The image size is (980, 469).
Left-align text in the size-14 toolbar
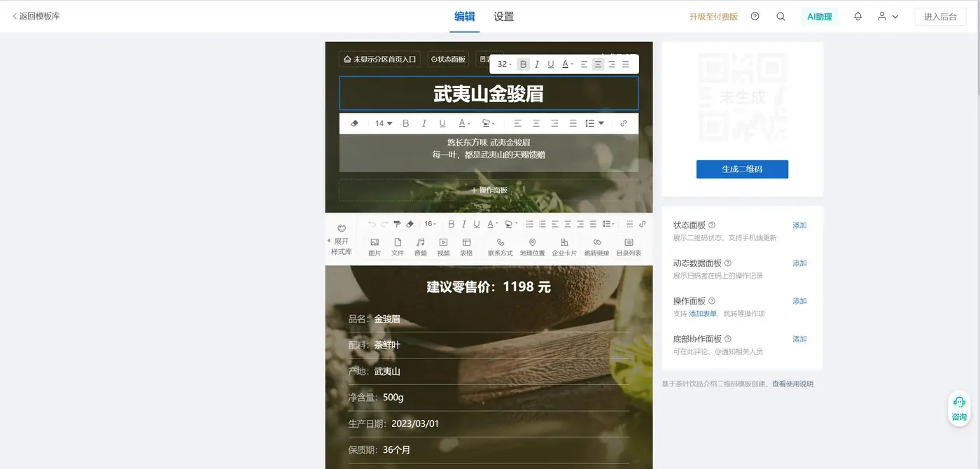518,123
